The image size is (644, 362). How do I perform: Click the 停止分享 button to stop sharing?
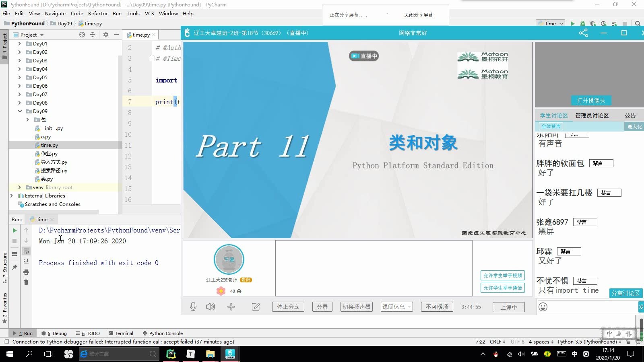pos(287,306)
